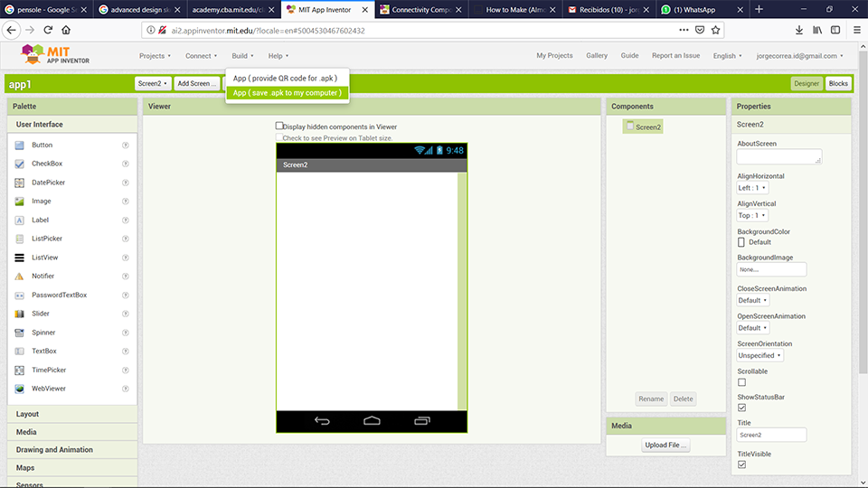
Task: Open the English language dropdown
Action: (727, 56)
